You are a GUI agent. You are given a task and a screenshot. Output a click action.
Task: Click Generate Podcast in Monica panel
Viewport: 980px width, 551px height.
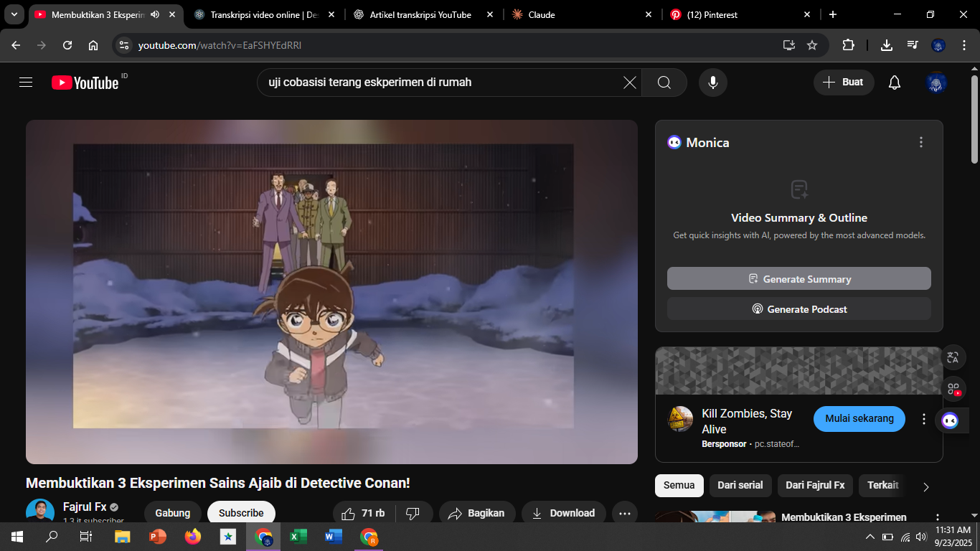click(x=799, y=309)
